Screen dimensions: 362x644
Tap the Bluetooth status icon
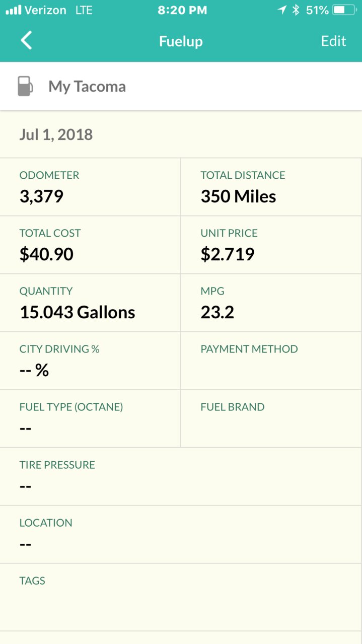[296, 10]
